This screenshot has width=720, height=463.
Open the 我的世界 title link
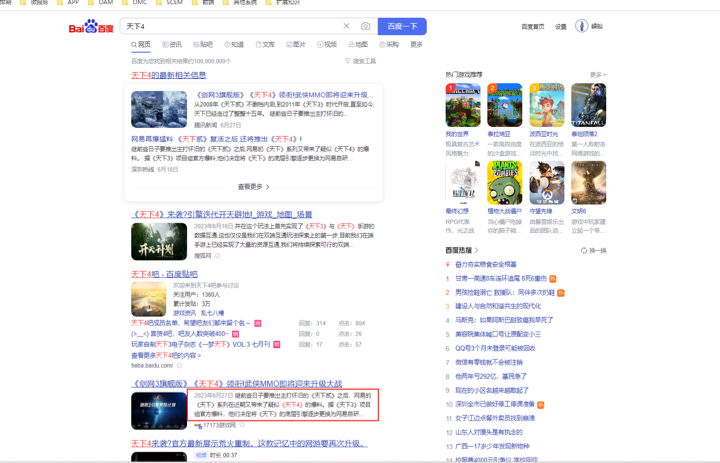(x=457, y=134)
